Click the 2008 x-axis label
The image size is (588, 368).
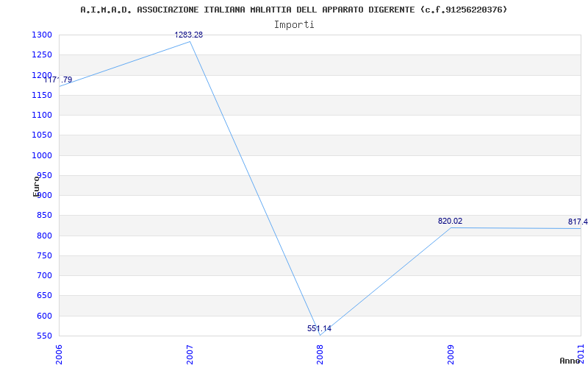tap(320, 355)
